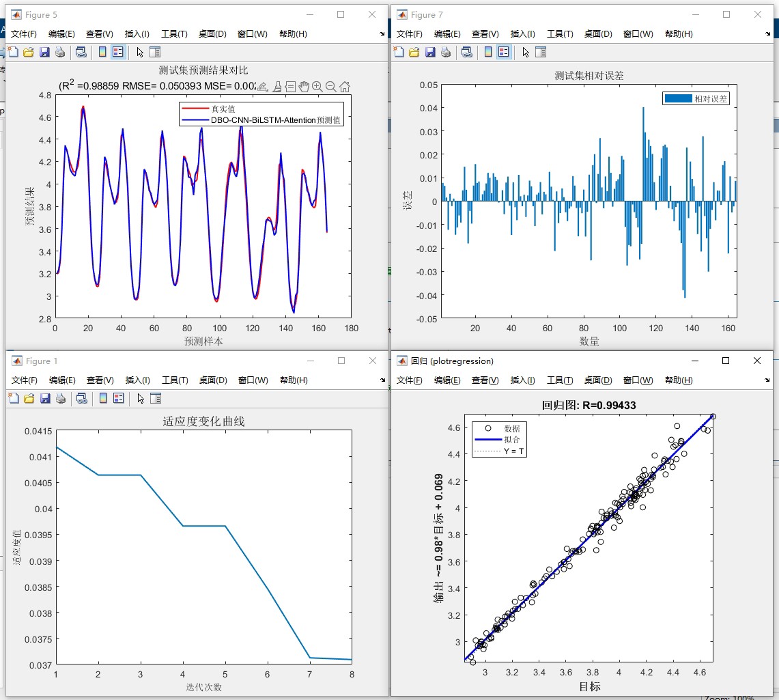This screenshot has width=779, height=700.
Task: Click New Figure icon in Figure 7 toolbar
Action: [399, 52]
